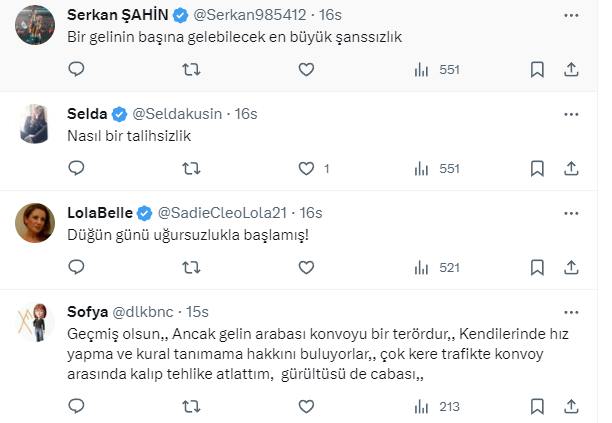Viewport: 612px width, 423px height.
Task: Open more options on LolaBelle's tweet
Action: 570,213
